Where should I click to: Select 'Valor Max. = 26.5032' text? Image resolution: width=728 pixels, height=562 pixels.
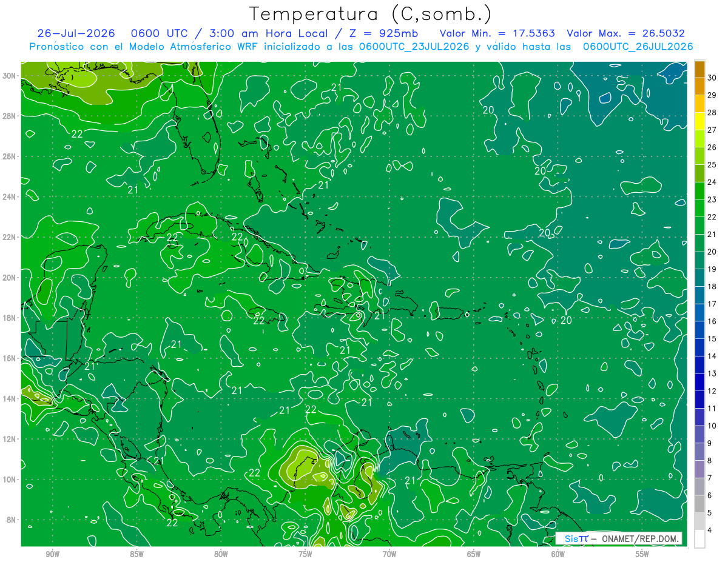pos(625,33)
